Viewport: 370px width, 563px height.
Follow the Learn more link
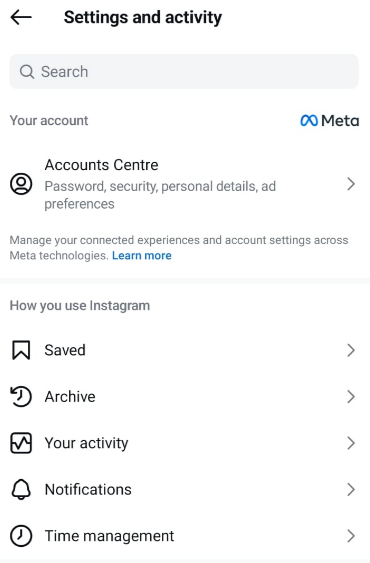(142, 256)
